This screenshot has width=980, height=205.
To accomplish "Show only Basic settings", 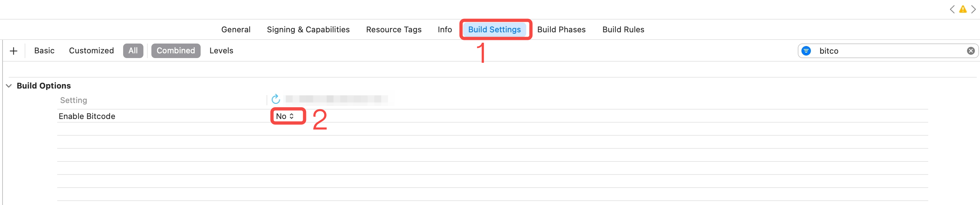I will coord(44,51).
